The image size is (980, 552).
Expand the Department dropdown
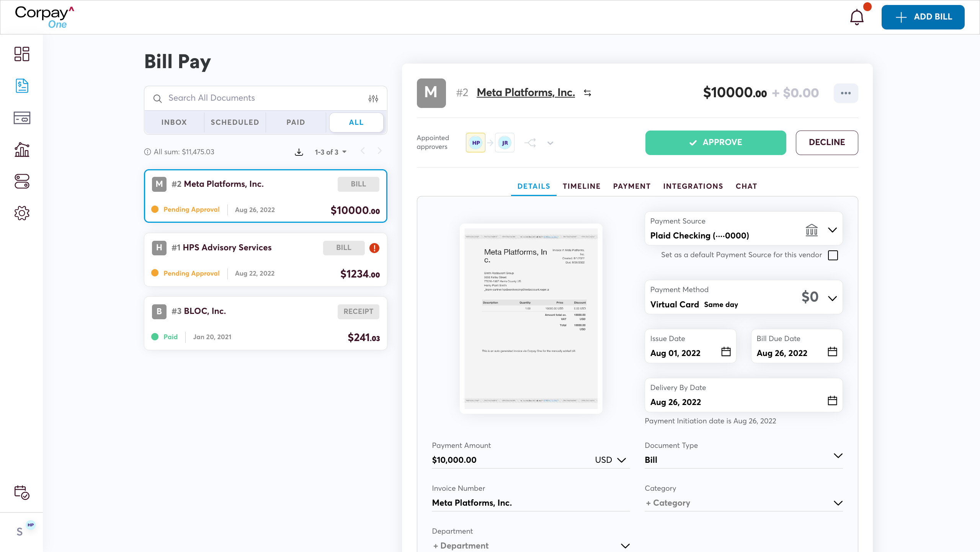click(625, 546)
